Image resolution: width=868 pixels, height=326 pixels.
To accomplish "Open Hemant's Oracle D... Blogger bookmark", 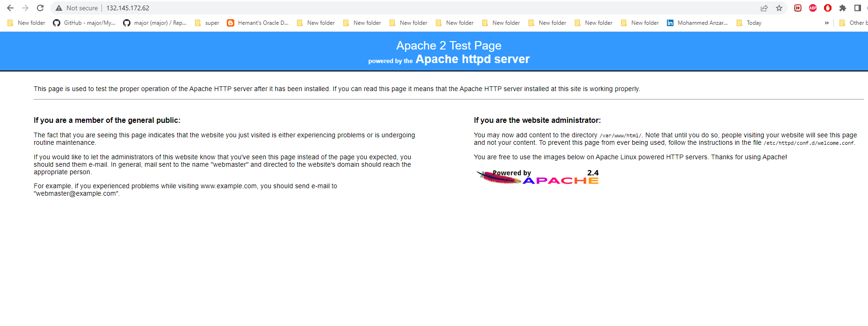I will 258,23.
